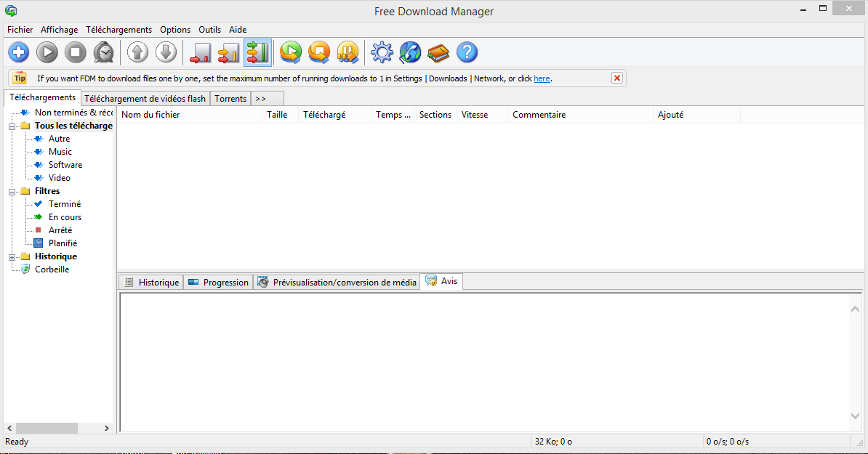Switch to the Torrents tab
This screenshot has width=868, height=454.
point(230,99)
